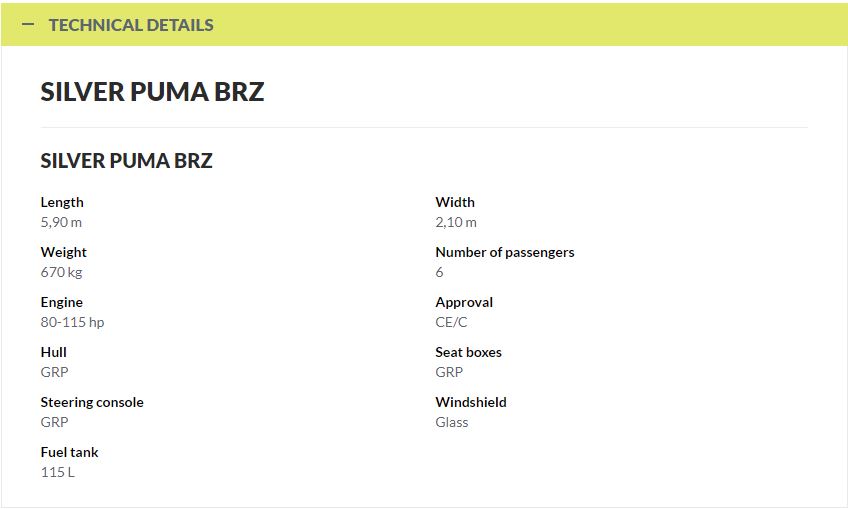Click the Silver Puma BRZ subheading

pyautogui.click(x=127, y=161)
